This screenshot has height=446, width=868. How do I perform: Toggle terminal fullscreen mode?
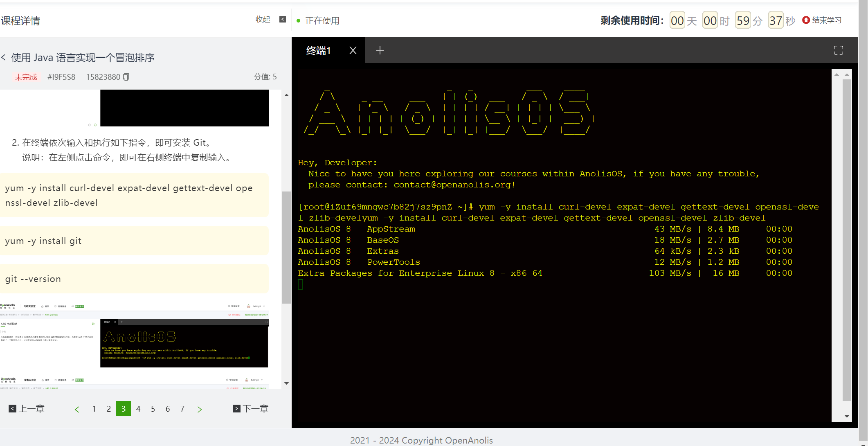[839, 50]
